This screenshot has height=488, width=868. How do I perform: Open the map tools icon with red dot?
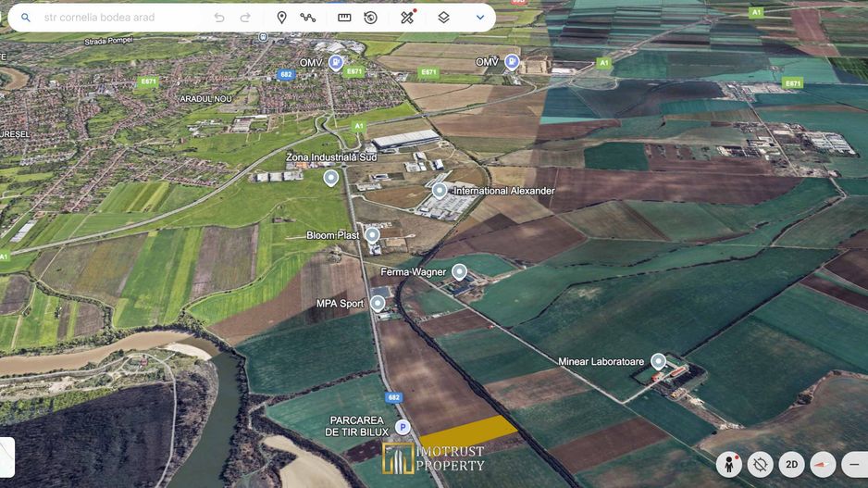[x=407, y=18]
